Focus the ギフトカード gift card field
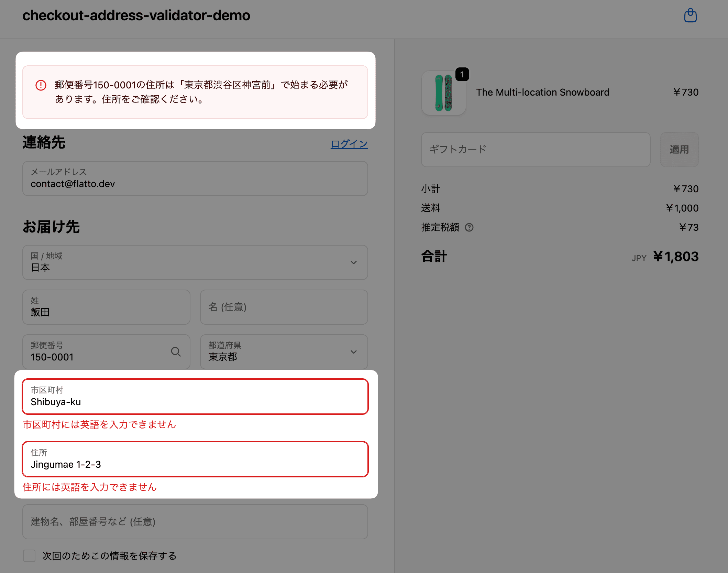 coord(535,150)
